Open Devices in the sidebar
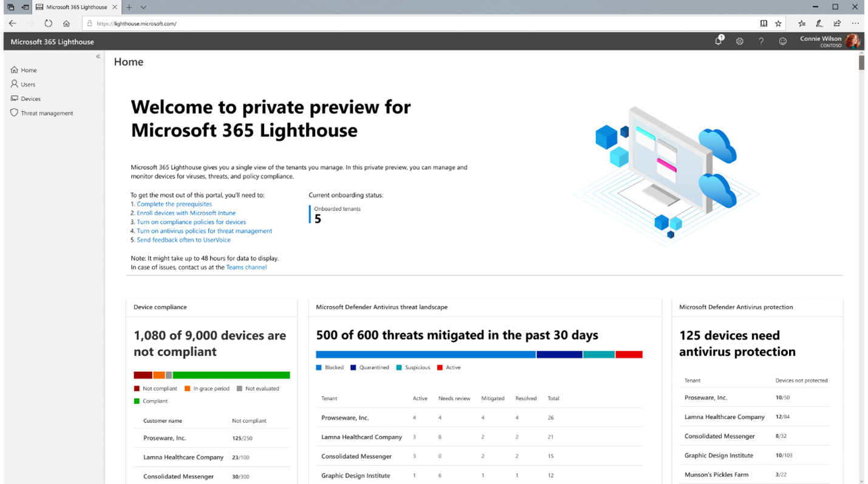This screenshot has height=484, width=868. (x=25, y=98)
